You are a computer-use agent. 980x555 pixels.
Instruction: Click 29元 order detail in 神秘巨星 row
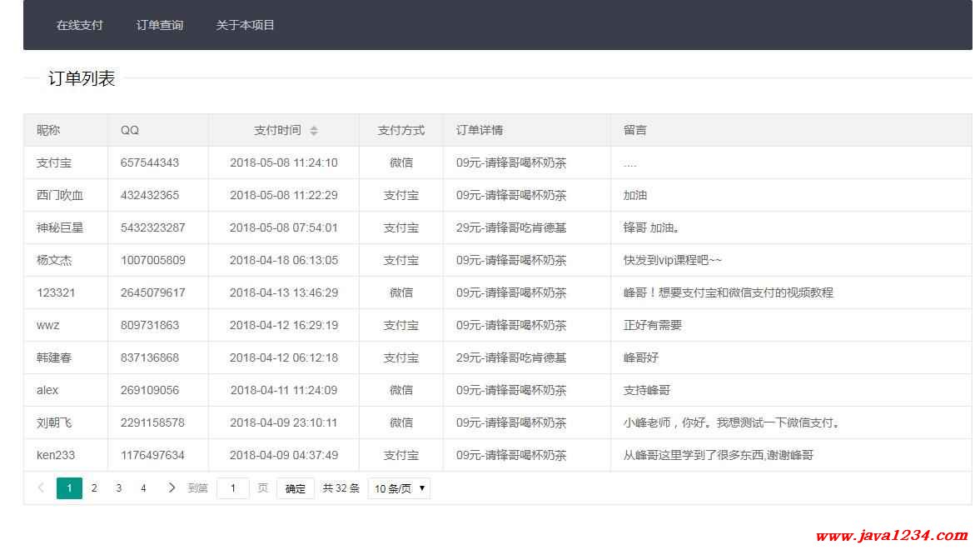(511, 227)
